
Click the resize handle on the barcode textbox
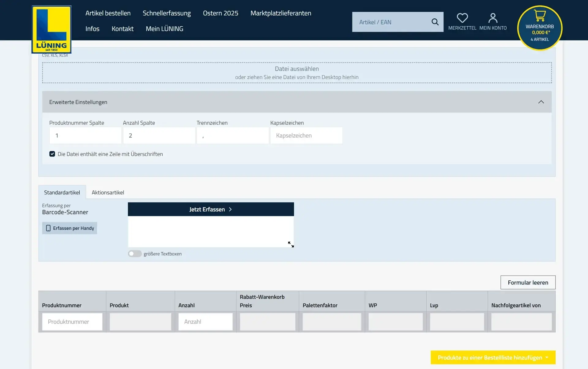point(290,244)
